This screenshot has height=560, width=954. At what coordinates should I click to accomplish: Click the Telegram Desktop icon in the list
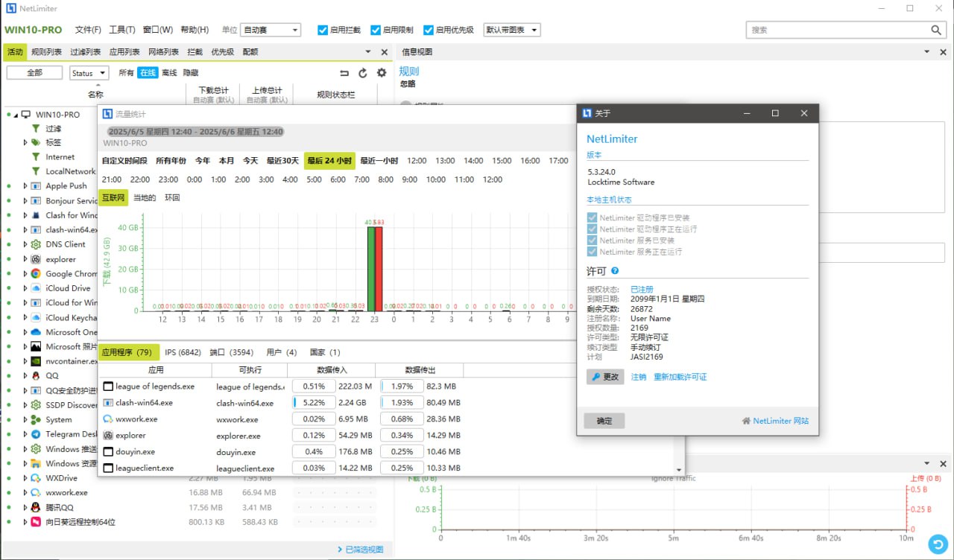click(x=36, y=434)
